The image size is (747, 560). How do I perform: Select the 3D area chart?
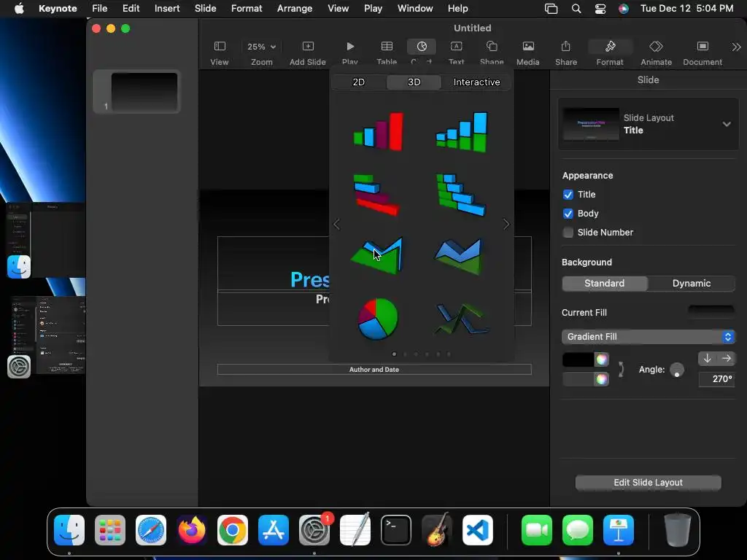tap(377, 256)
